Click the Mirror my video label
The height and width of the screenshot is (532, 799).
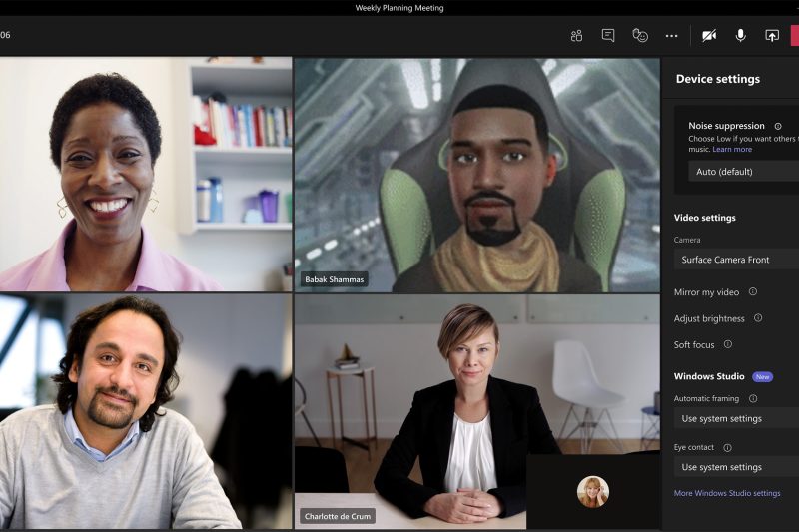click(x=706, y=292)
